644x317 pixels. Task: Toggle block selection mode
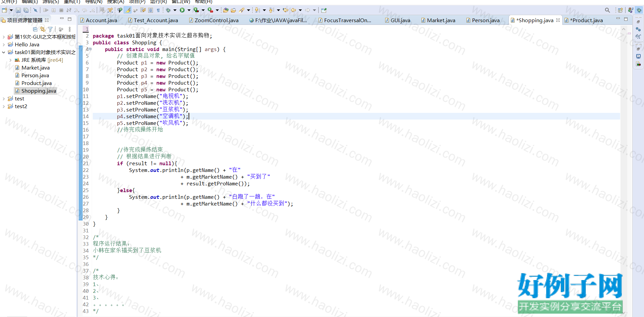pos(150,10)
